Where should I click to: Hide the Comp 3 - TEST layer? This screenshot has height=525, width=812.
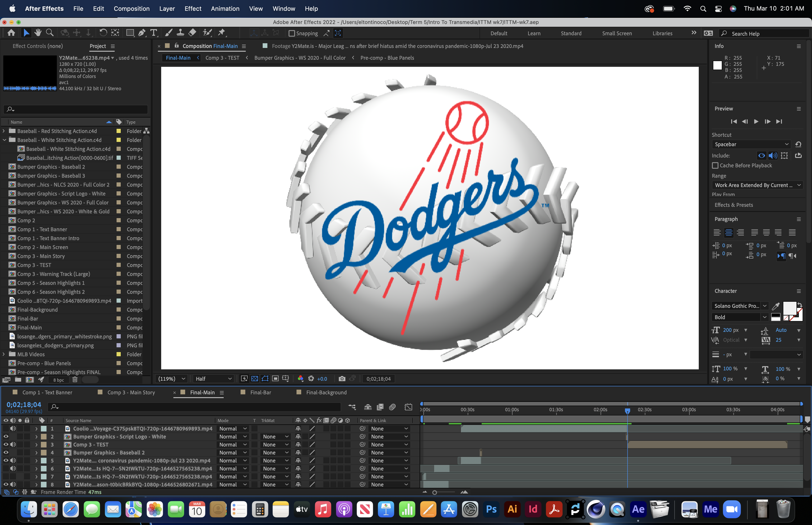click(6, 445)
